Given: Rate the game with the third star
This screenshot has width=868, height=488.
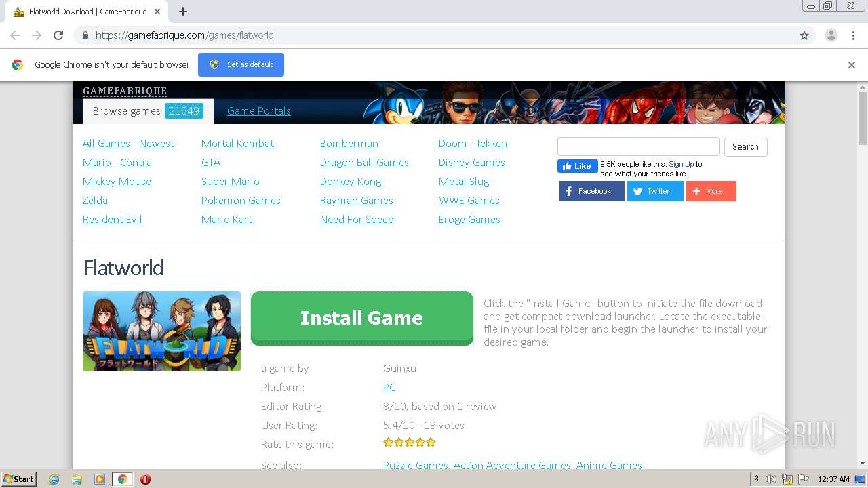Looking at the screenshot, I should click(x=410, y=443).
